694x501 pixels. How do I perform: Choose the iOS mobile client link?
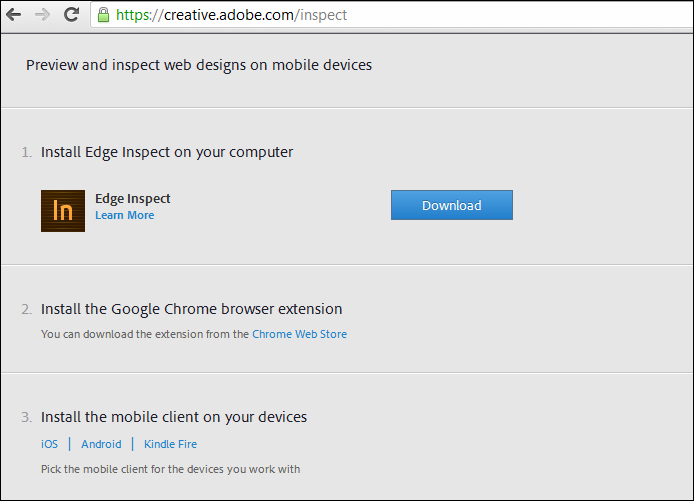pyautogui.click(x=50, y=444)
